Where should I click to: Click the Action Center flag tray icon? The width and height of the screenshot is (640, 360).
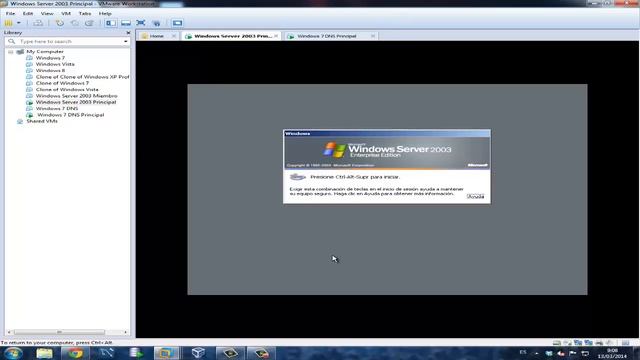[573, 353]
